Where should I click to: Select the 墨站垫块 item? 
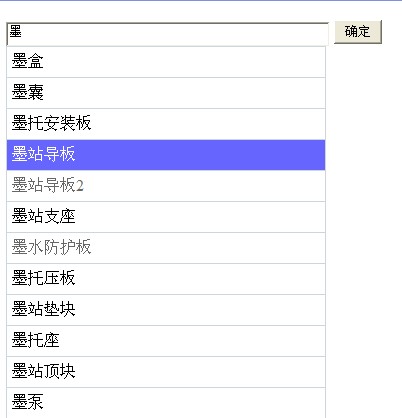coord(166,310)
